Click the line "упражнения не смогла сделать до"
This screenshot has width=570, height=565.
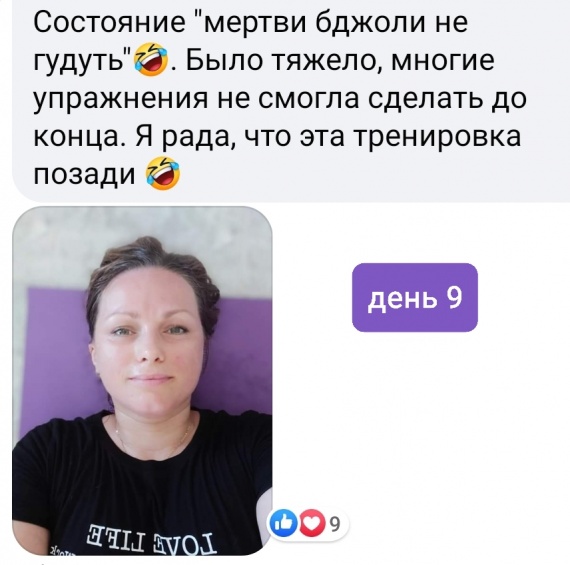click(x=280, y=99)
